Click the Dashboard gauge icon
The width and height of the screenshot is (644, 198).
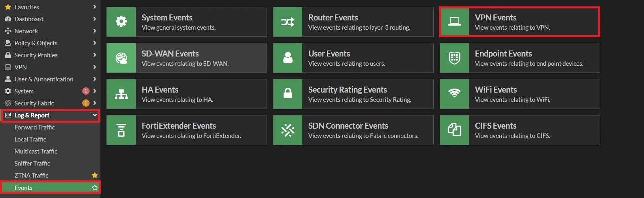click(x=8, y=19)
